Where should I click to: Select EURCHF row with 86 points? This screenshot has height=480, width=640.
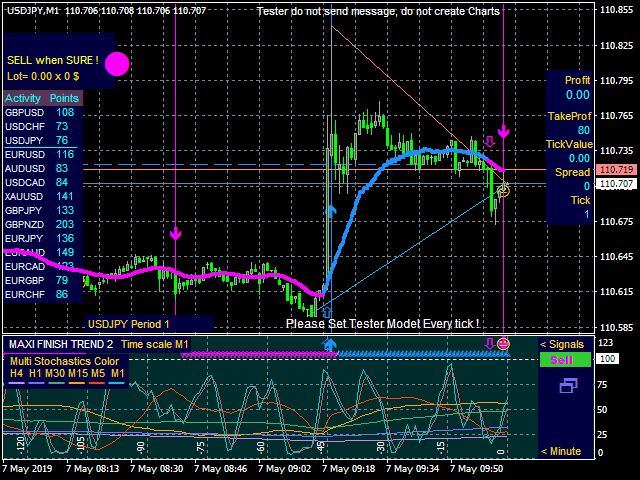point(43,294)
